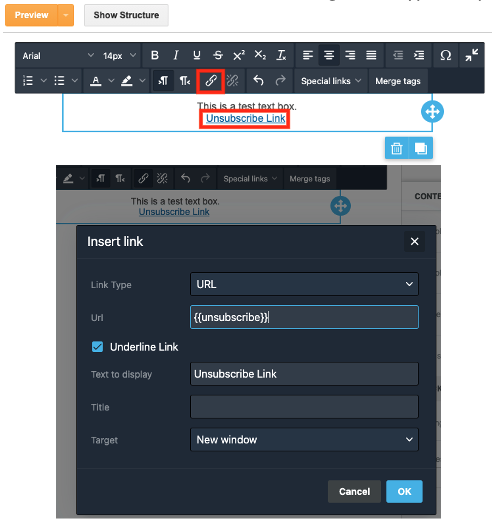This screenshot has width=493, height=523.
Task: Click the insert link chain icon
Action: [210, 81]
